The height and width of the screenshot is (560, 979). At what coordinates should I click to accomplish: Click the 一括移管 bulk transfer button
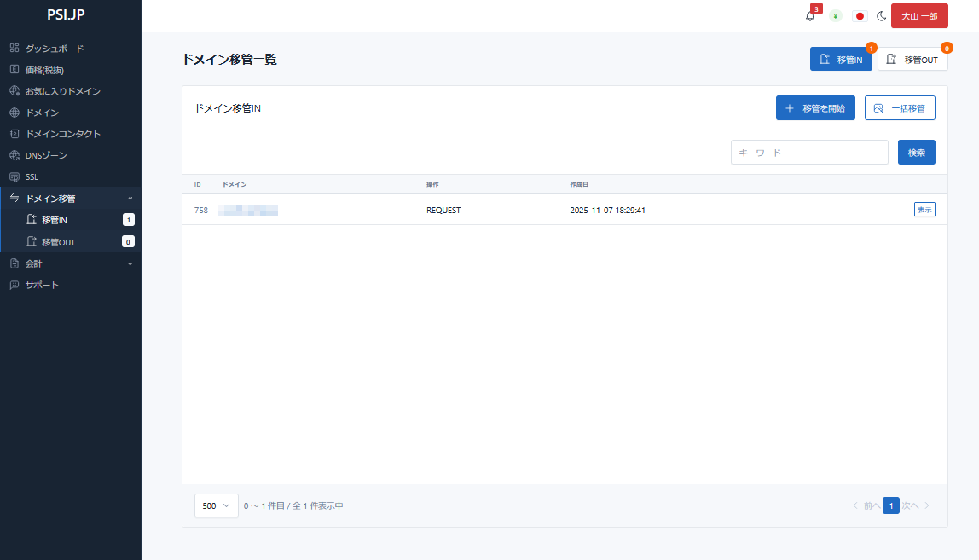899,108
